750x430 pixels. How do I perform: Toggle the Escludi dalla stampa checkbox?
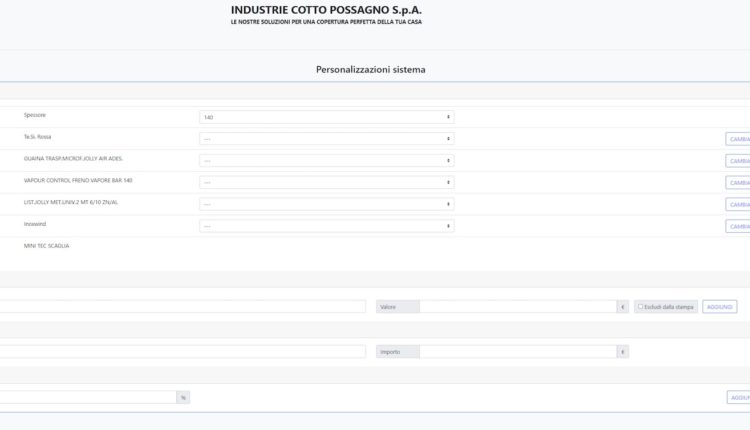coord(640,307)
